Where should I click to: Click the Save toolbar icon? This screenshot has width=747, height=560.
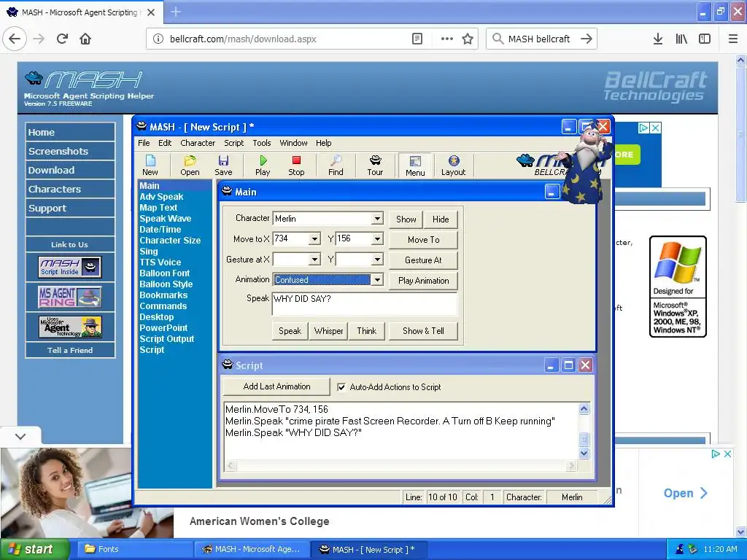223,166
